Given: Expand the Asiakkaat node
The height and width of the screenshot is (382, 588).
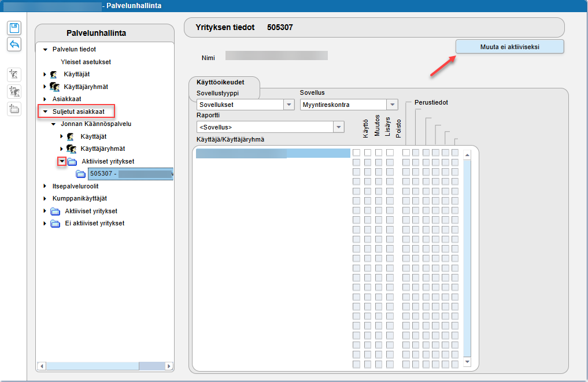Looking at the screenshot, I should click(45, 99).
